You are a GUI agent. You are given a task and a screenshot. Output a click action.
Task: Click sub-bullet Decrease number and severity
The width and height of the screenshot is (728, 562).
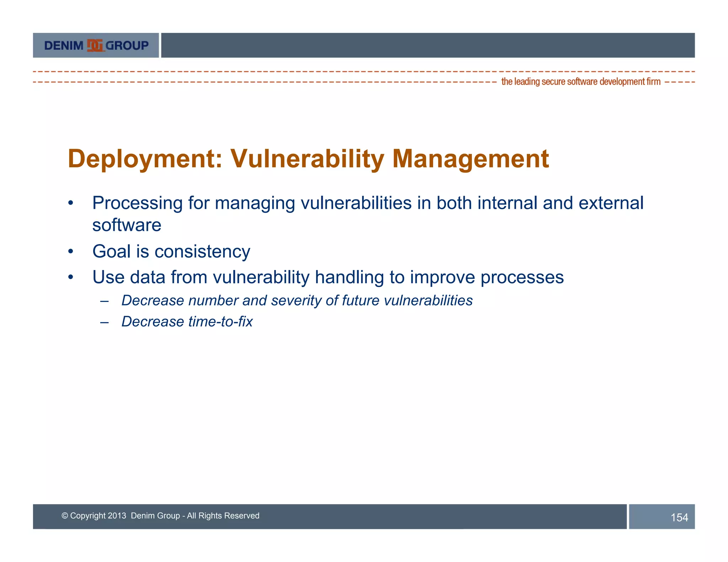point(297,301)
